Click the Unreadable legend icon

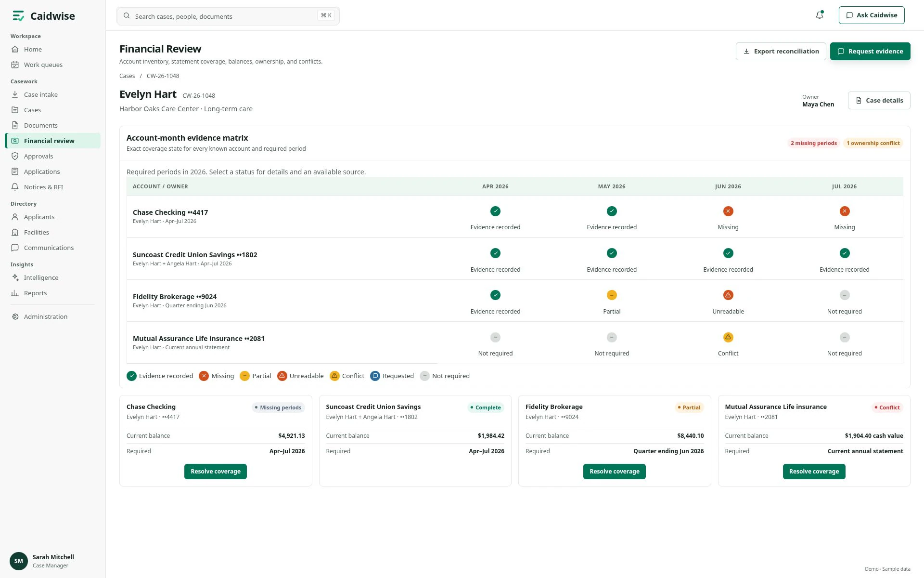[x=282, y=376]
